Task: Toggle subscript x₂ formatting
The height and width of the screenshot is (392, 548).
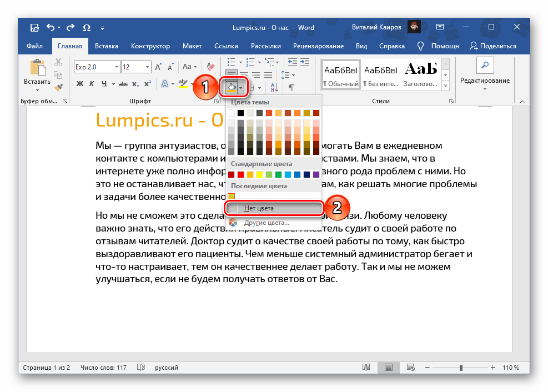Action: coord(134,84)
